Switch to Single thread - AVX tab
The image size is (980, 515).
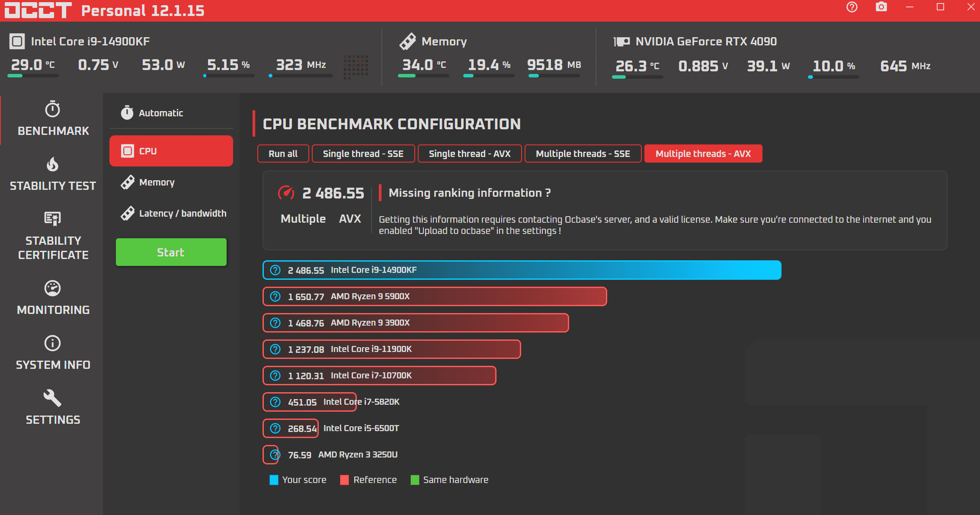click(x=469, y=154)
